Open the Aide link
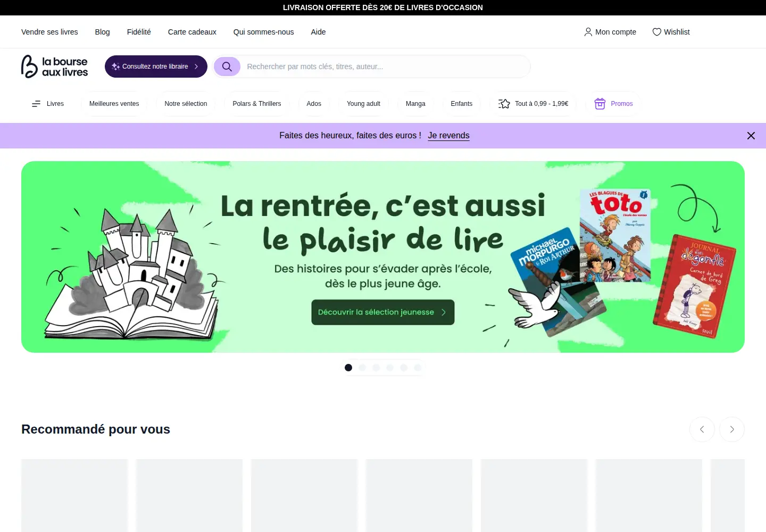This screenshot has height=532, width=766. coord(318,32)
